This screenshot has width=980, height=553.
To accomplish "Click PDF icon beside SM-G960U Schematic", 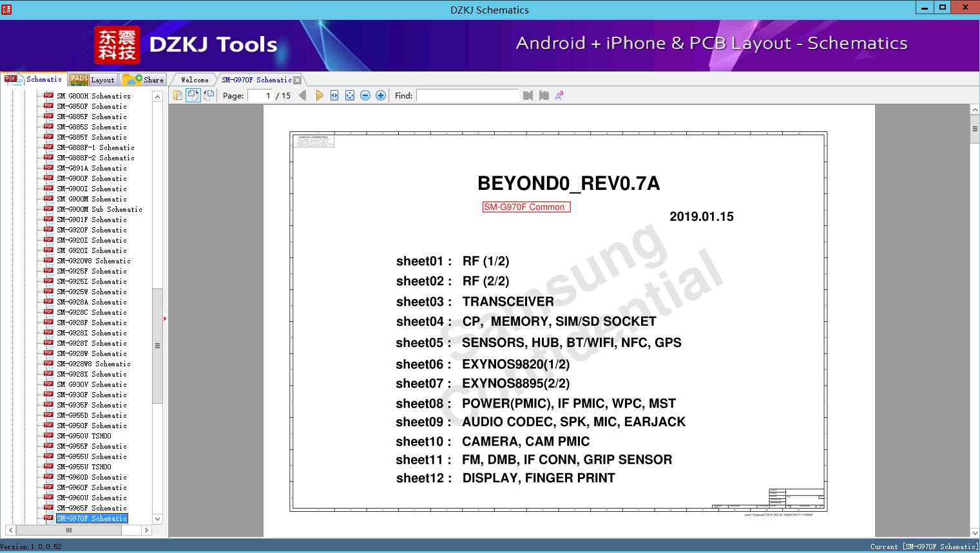I will click(48, 497).
